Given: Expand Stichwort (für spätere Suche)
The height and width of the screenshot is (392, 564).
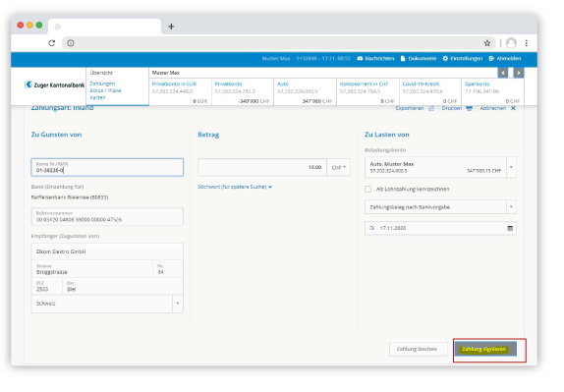Looking at the screenshot, I should [x=235, y=187].
